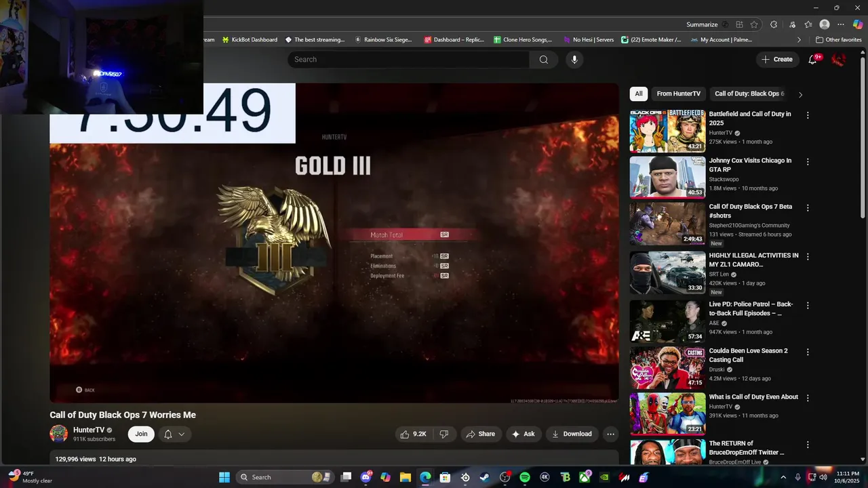Click the Download button
This screenshot has height=488, width=868.
coord(571,434)
